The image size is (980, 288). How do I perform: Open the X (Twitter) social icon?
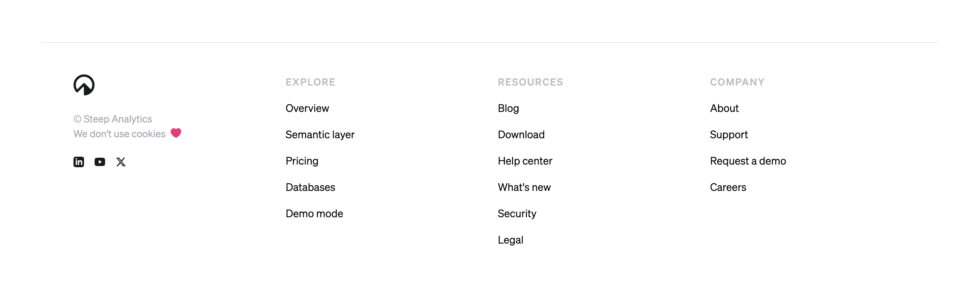click(x=121, y=162)
